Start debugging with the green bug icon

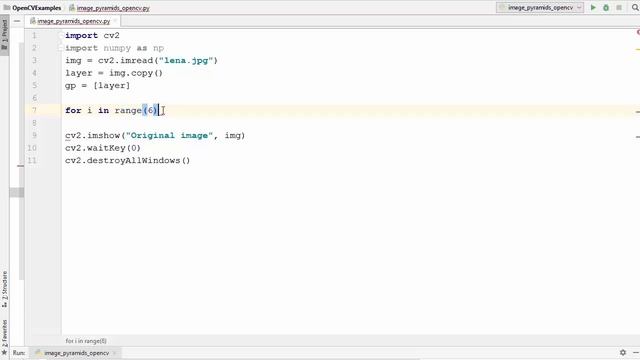click(606, 8)
